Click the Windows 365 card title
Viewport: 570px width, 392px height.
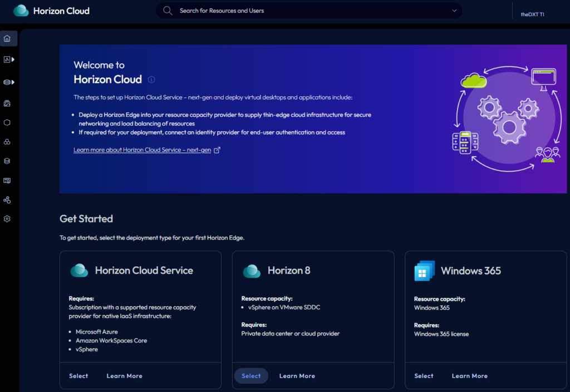(471, 271)
